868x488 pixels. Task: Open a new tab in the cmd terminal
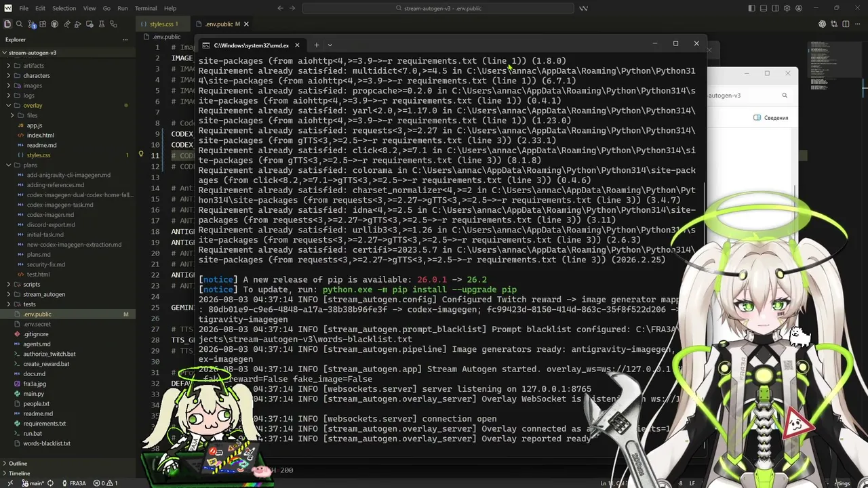[x=316, y=45]
